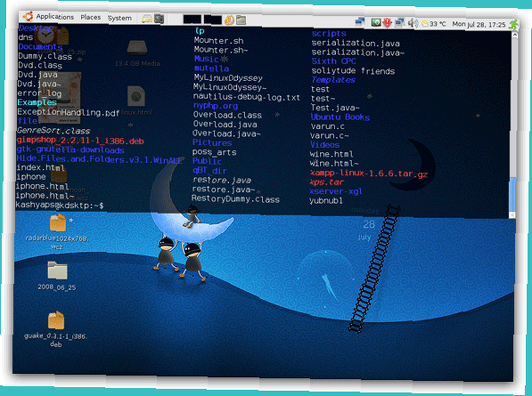Click the 'mutella' directory in terminal

pyautogui.click(x=212, y=68)
